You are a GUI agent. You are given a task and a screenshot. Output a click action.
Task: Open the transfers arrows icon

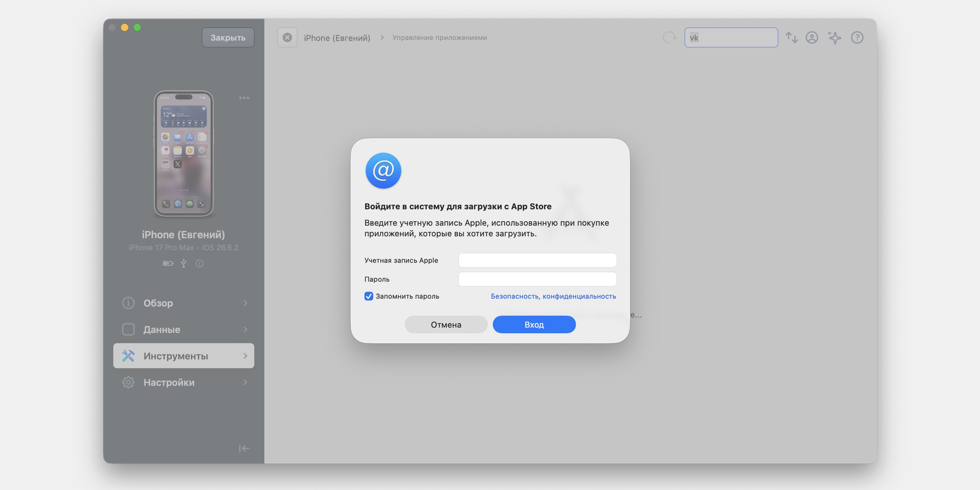pos(791,38)
